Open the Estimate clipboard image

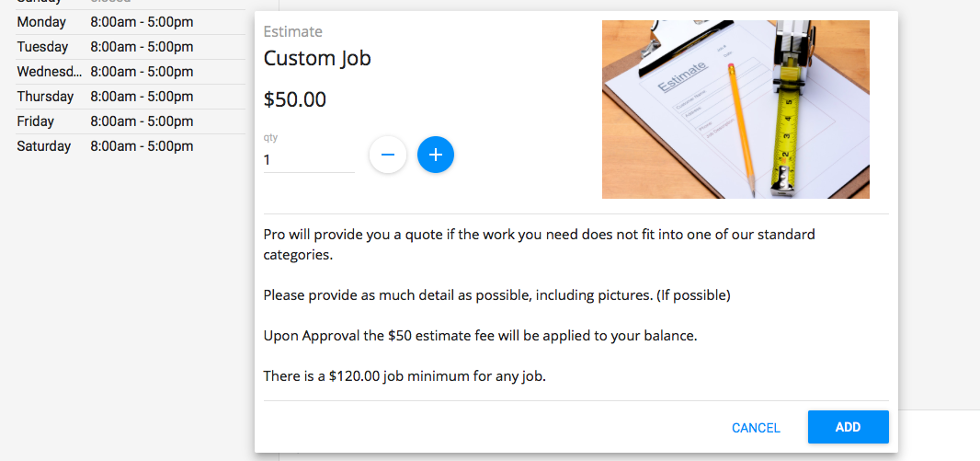735,109
